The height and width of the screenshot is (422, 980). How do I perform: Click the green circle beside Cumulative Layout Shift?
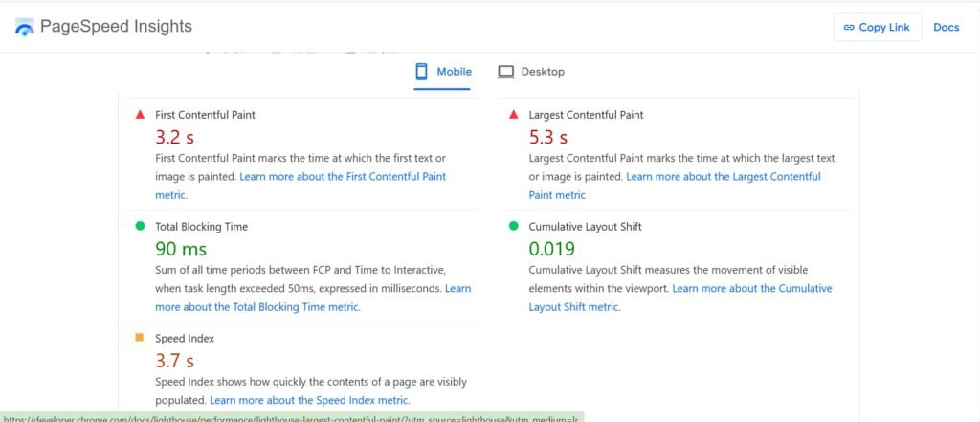click(514, 226)
